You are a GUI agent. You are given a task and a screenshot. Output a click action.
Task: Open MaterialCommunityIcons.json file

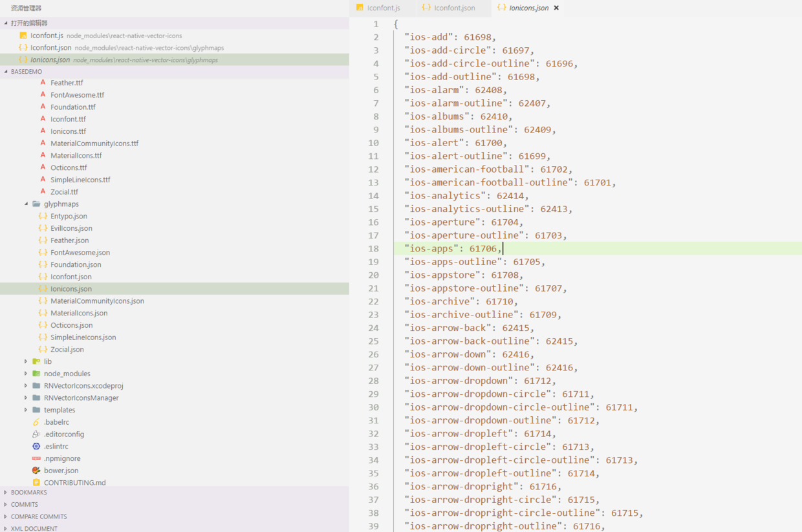click(x=97, y=301)
